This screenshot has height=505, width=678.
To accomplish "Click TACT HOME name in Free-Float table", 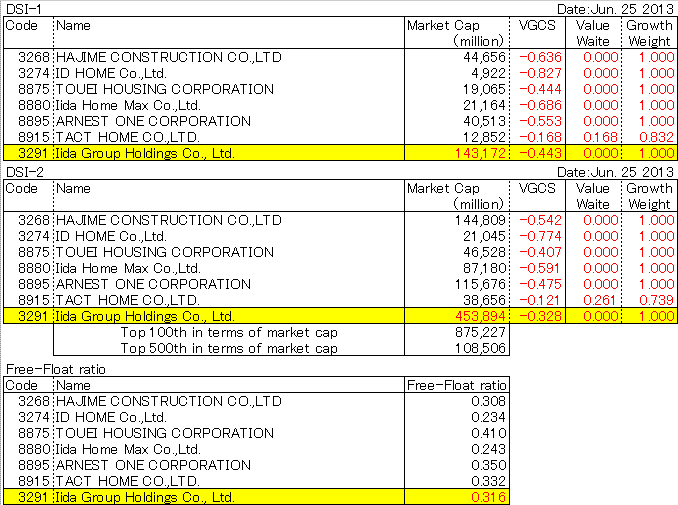I will (x=128, y=481).
